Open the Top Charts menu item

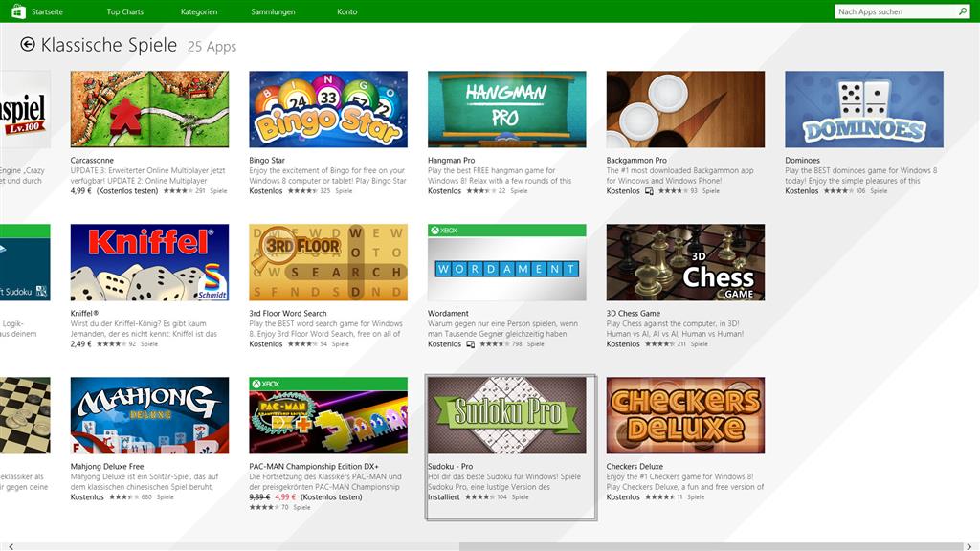pos(125,11)
